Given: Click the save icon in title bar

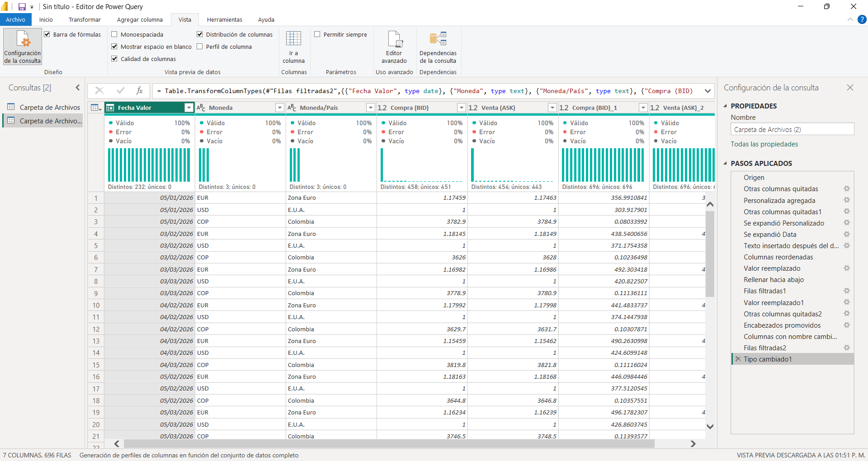Looking at the screenshot, I should point(22,7).
